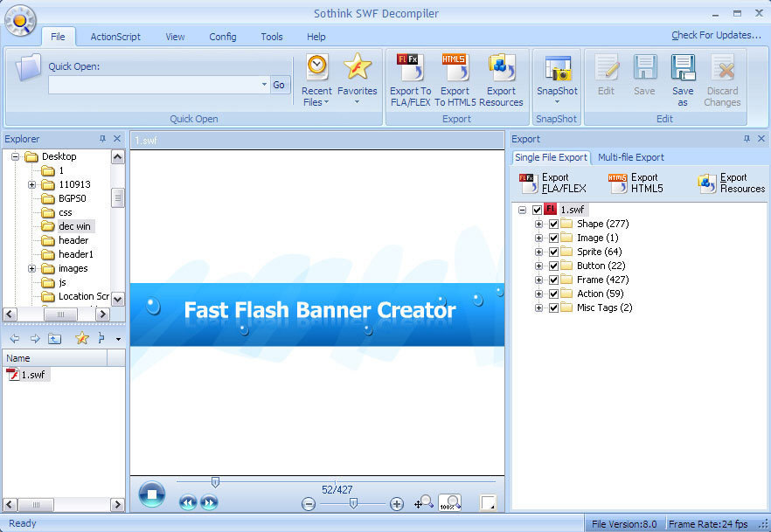
Task: Open the Tools ribbon tab
Action: [x=271, y=37]
